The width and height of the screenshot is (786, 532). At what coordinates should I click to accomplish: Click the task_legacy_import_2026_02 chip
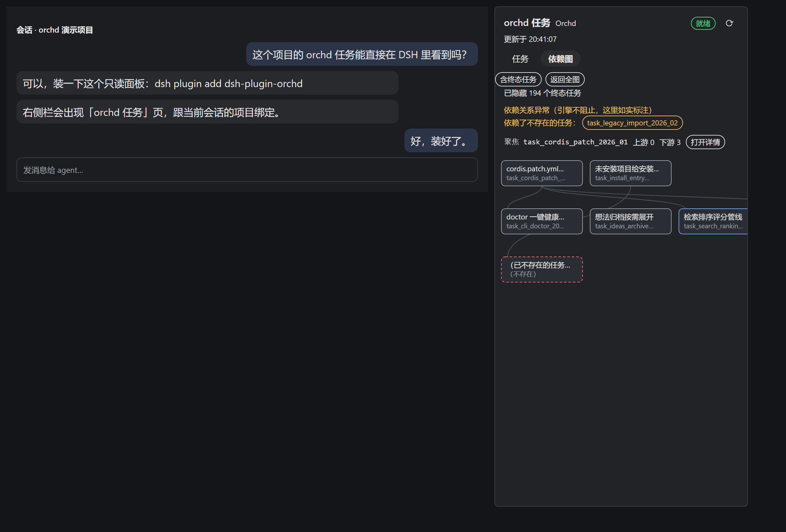click(x=632, y=123)
